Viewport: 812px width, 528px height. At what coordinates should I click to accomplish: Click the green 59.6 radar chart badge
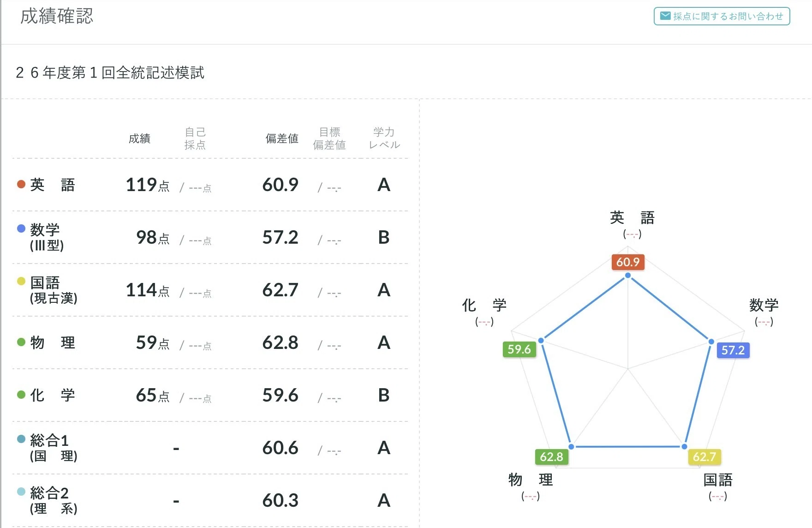pyautogui.click(x=519, y=349)
